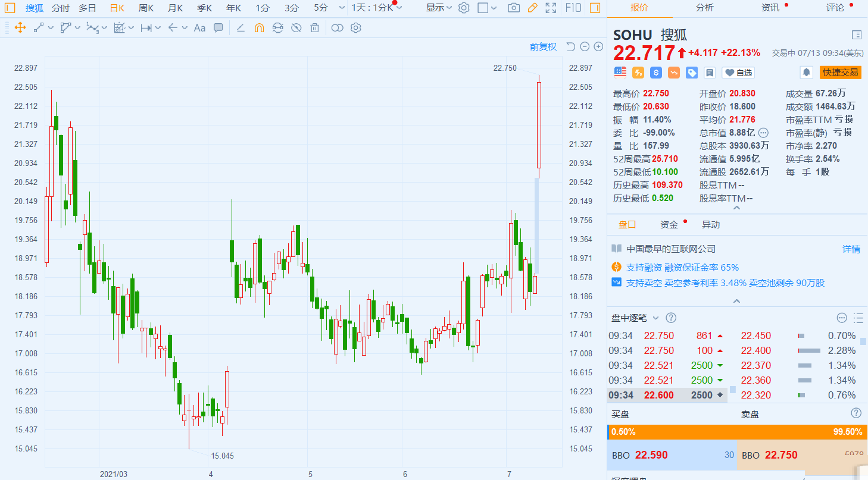Toggle the quote panel layout icon
The height and width of the screenshot is (480, 868).
(857, 34)
